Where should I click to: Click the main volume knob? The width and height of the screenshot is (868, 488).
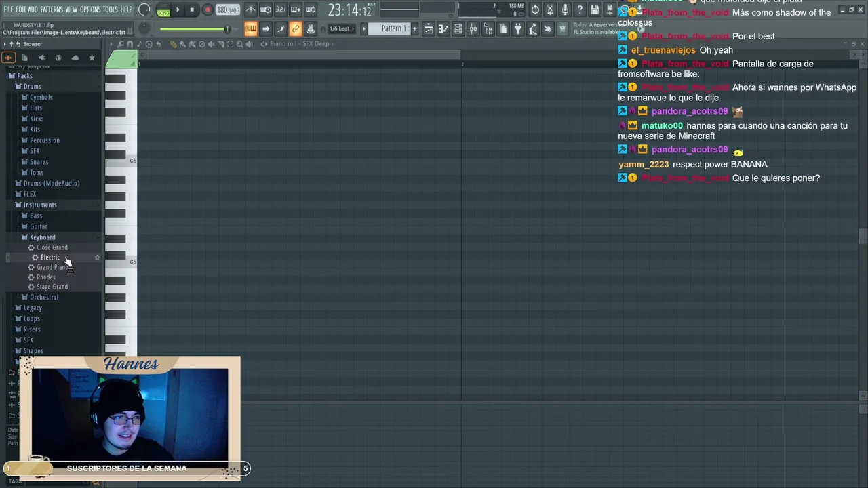coord(144,9)
